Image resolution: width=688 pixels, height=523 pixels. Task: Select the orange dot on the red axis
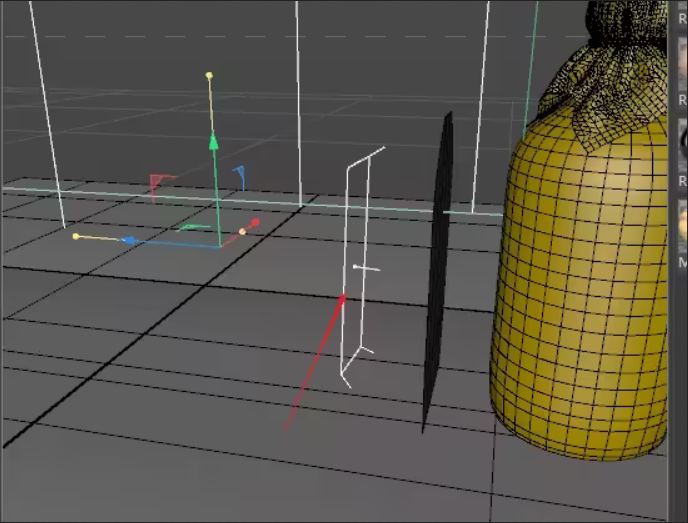pos(242,232)
